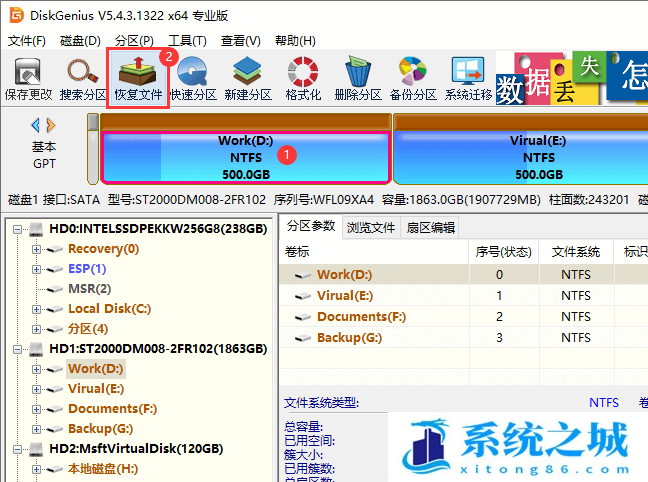Screen dimensions: 648x482
Task: Collapse the HD0 INTEL SSD disk node
Action: click(17, 229)
